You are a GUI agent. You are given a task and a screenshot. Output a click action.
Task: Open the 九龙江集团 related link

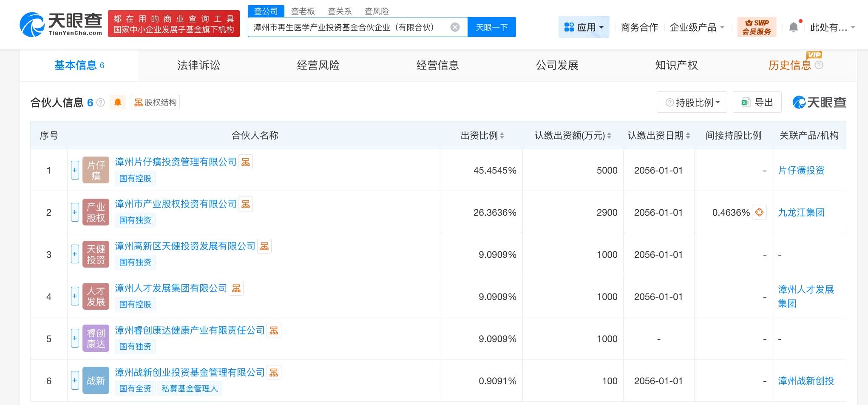[801, 212]
